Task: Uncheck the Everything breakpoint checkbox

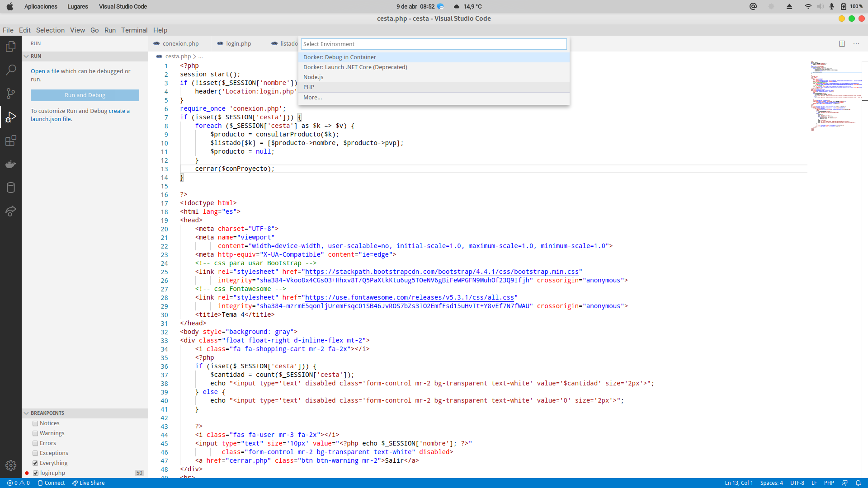Action: [x=35, y=463]
